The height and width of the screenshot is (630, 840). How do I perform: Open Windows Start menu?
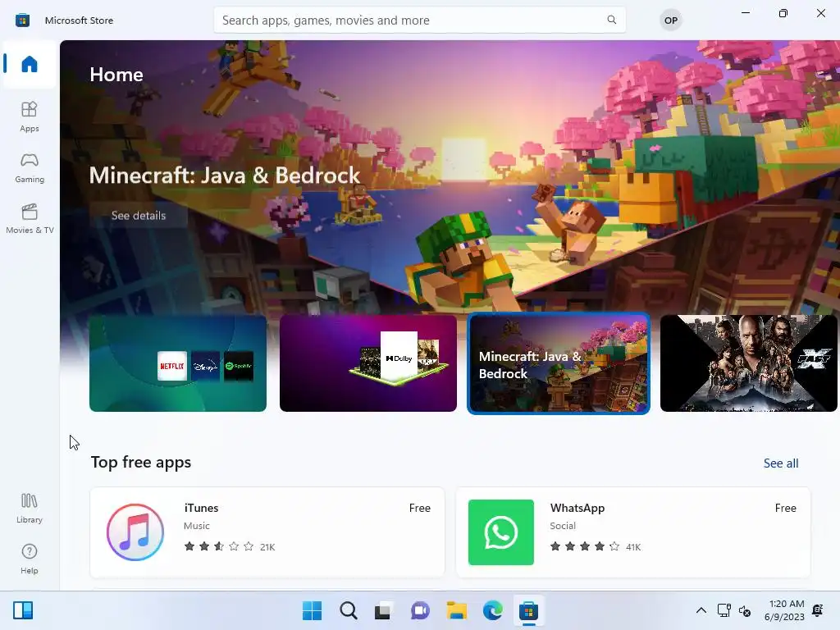click(x=313, y=610)
